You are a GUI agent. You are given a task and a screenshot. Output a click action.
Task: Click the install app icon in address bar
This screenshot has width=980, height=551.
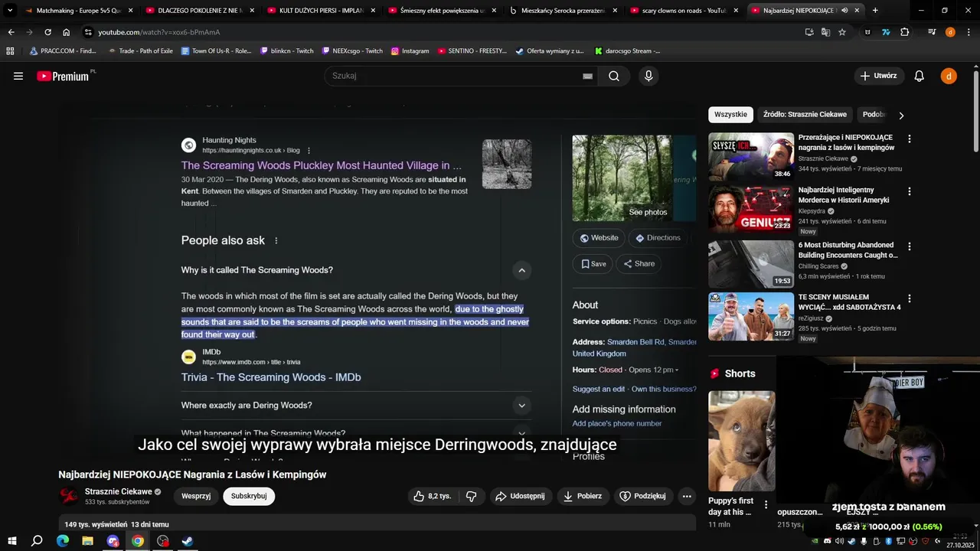click(809, 32)
